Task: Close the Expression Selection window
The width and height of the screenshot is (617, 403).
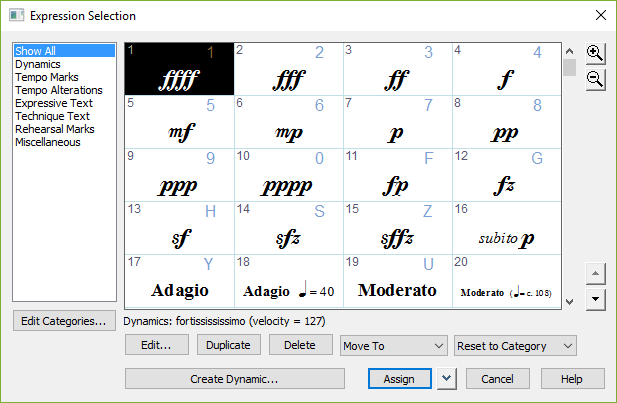Action: [600, 15]
